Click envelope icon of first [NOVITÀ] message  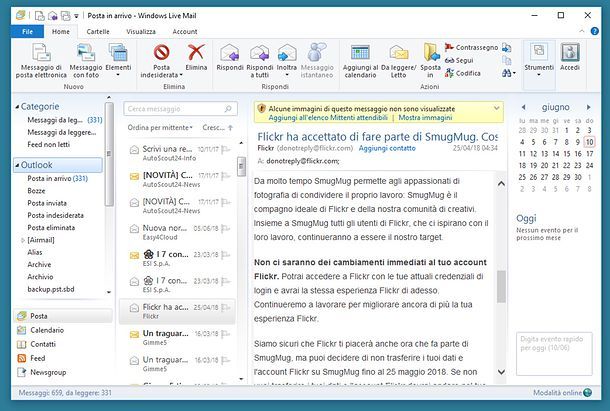(134, 176)
